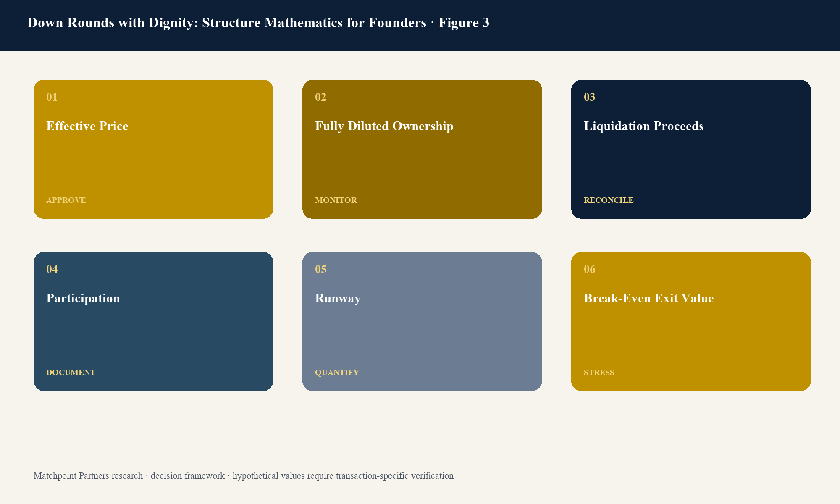Select the number 03 on the navy card

(589, 97)
